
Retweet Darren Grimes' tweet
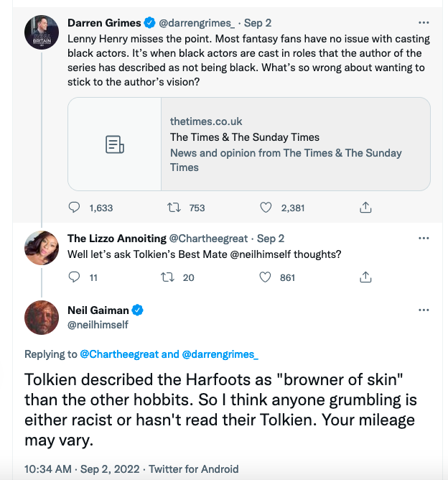click(x=173, y=208)
